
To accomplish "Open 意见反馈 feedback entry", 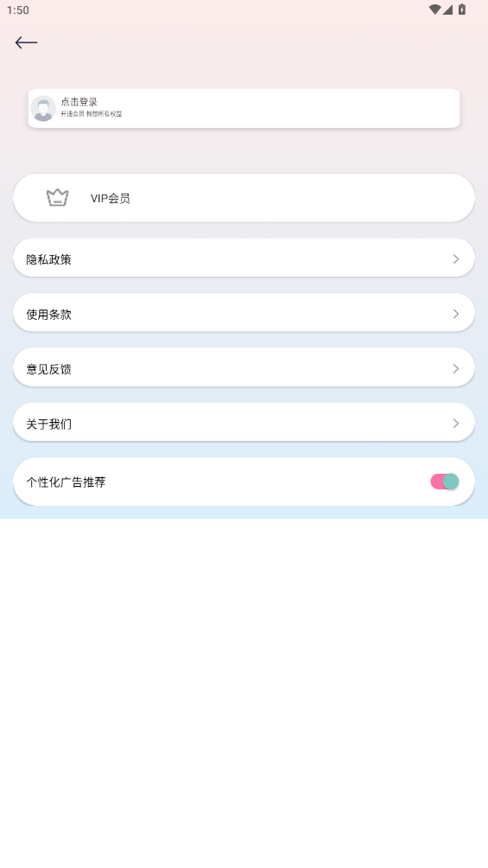I will 244,367.
